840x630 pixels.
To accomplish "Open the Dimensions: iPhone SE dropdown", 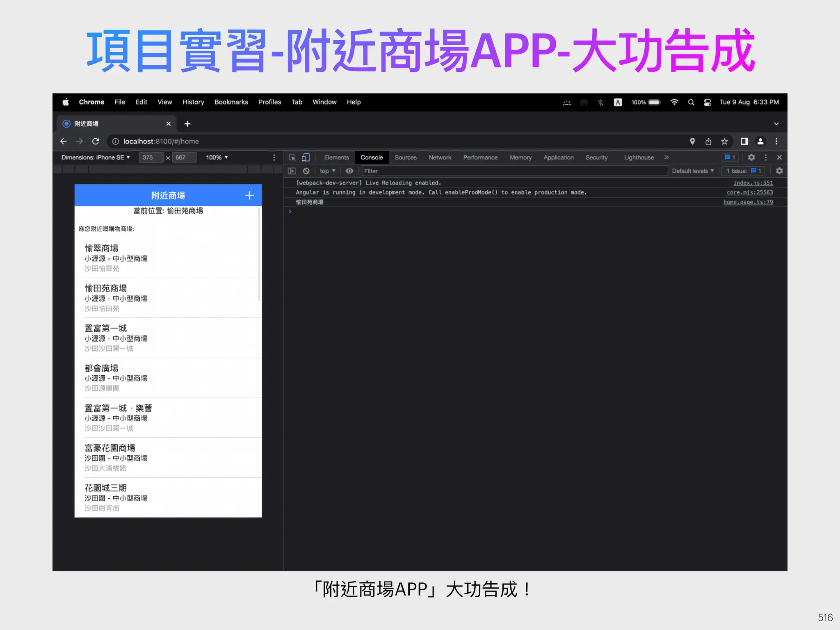I will [96, 157].
